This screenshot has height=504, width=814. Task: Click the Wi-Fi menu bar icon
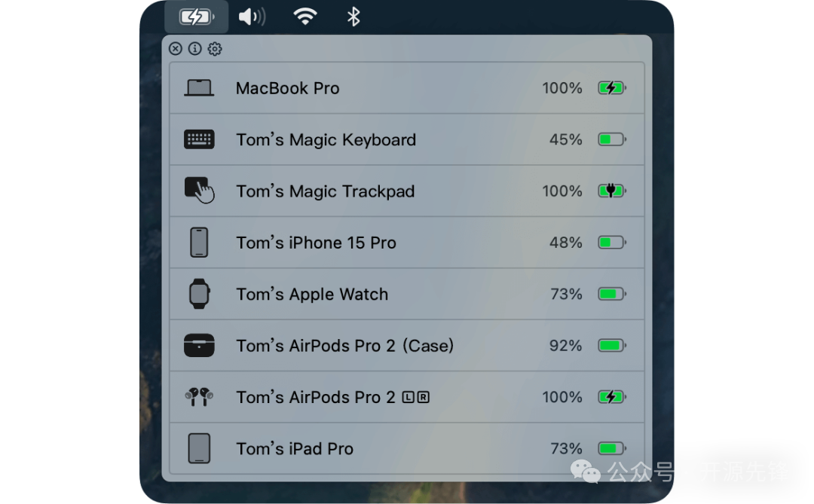tap(304, 16)
